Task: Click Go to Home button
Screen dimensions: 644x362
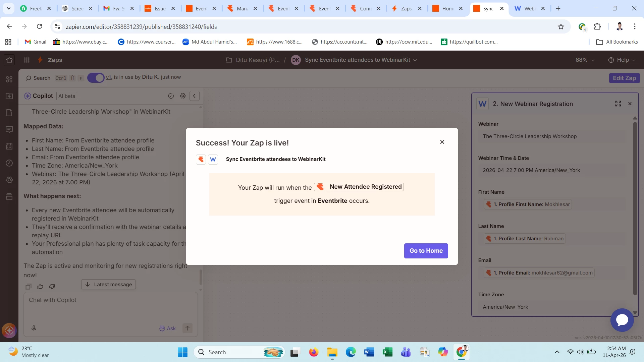Action: 426,251
